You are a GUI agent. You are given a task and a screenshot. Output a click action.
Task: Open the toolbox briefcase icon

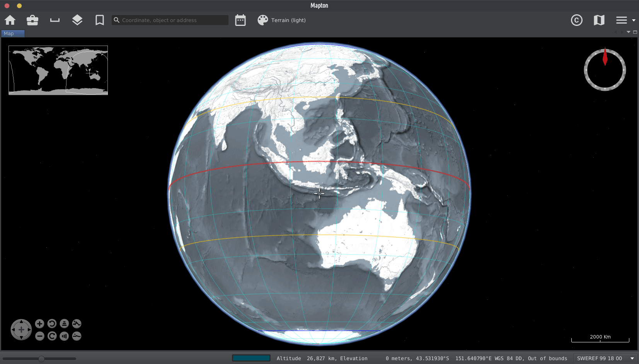click(32, 20)
